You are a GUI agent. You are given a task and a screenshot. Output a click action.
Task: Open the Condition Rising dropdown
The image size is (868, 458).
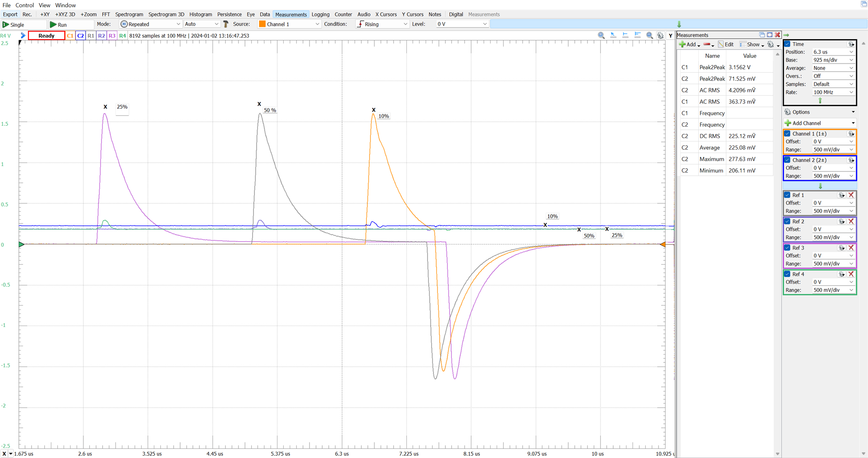click(382, 24)
